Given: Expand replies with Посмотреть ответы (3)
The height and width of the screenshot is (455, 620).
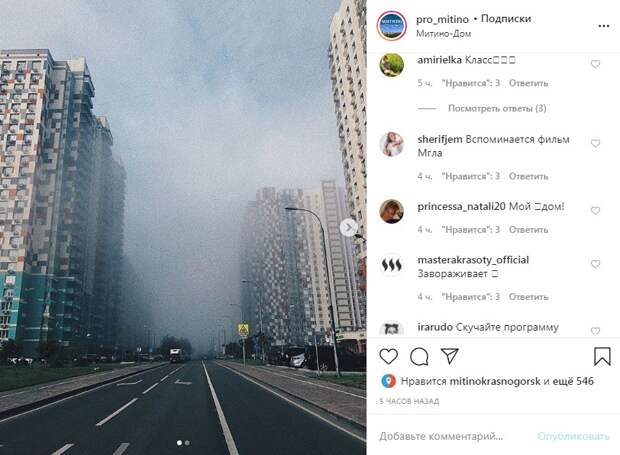Looking at the screenshot, I should [x=497, y=108].
